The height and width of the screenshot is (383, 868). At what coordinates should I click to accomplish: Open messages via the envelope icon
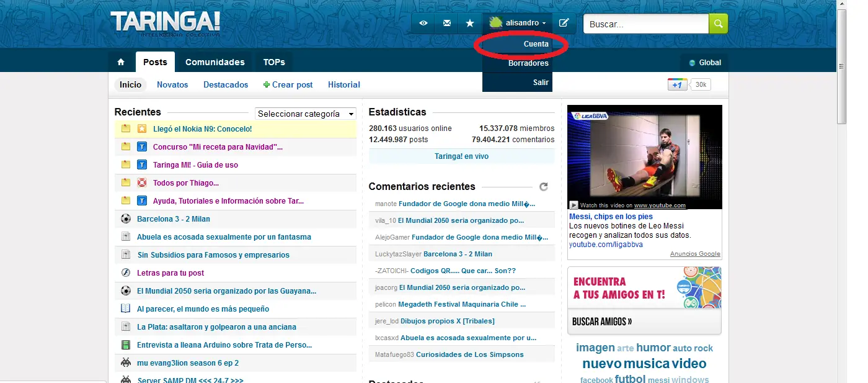[447, 23]
